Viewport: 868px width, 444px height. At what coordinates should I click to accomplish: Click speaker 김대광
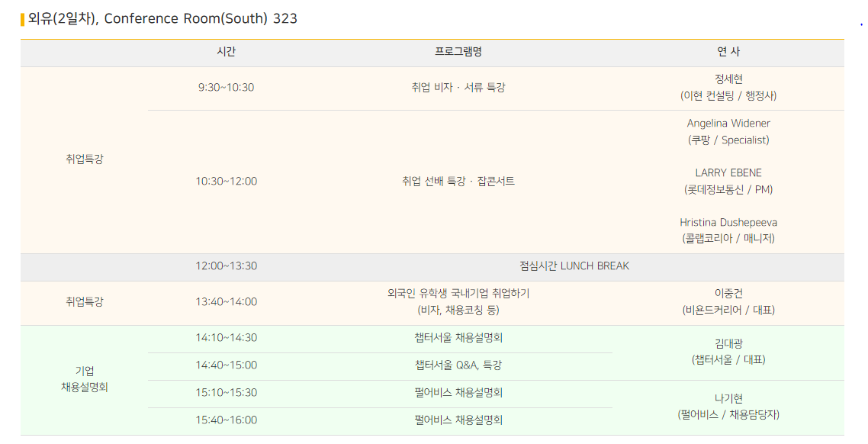[x=728, y=344]
